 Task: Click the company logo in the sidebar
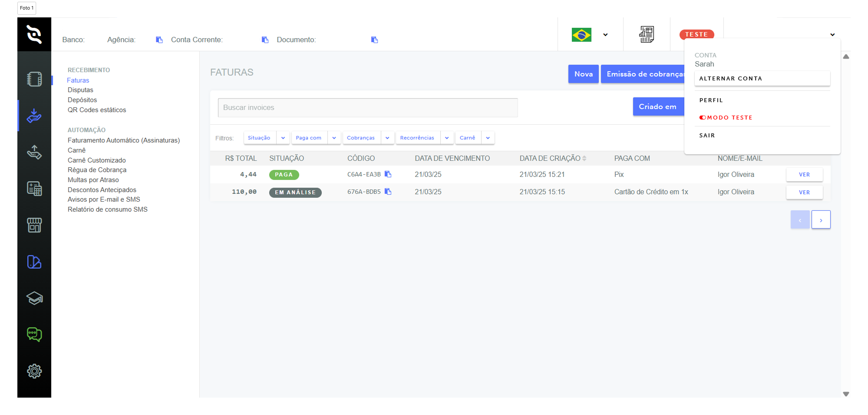point(34,34)
